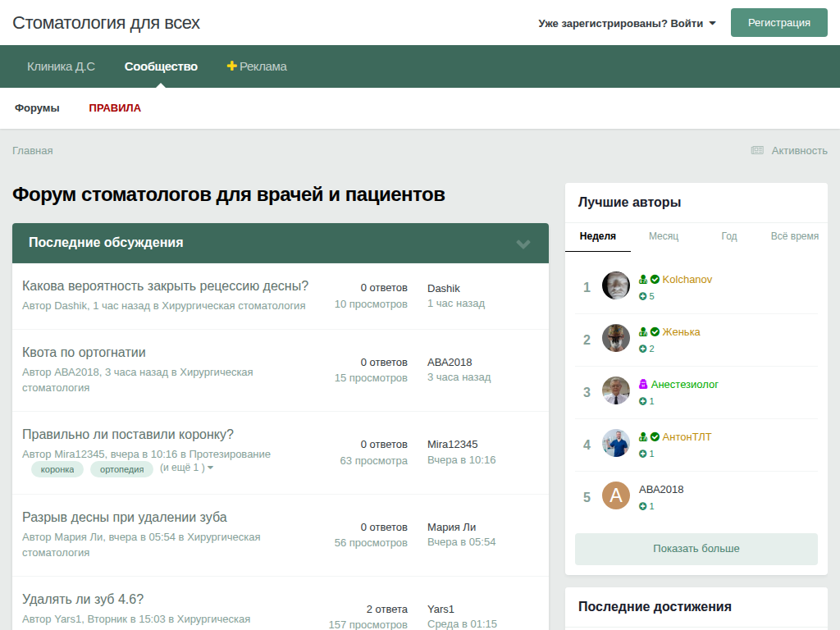Expand additional tags with 'и ещё 1'
Viewport: 840px width, 630px height.
(186, 468)
